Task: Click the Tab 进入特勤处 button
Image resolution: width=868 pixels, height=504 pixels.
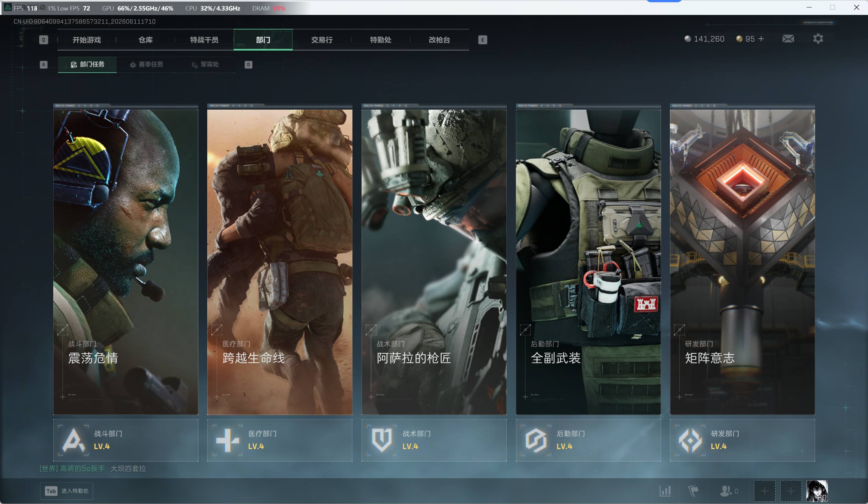Action: coord(66,491)
